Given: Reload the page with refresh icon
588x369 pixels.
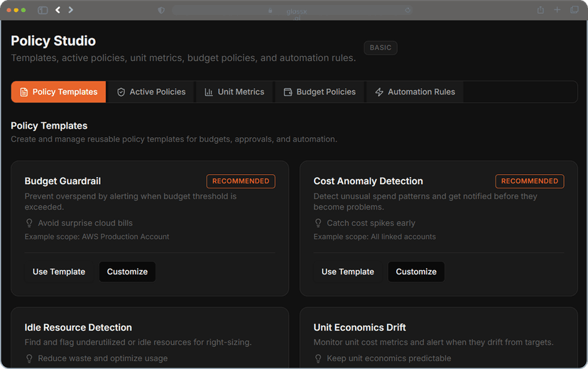Looking at the screenshot, I should [x=408, y=10].
